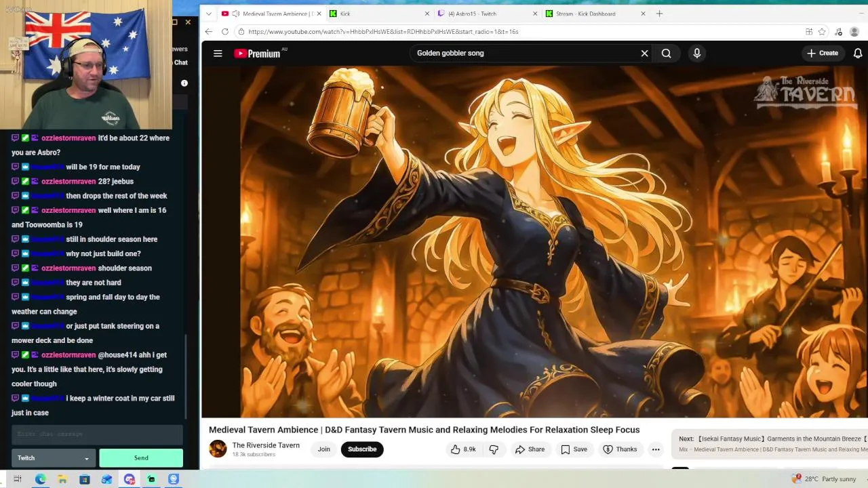Send Thanks to the creator
Viewport: 868px width, 488px height.
(620, 449)
